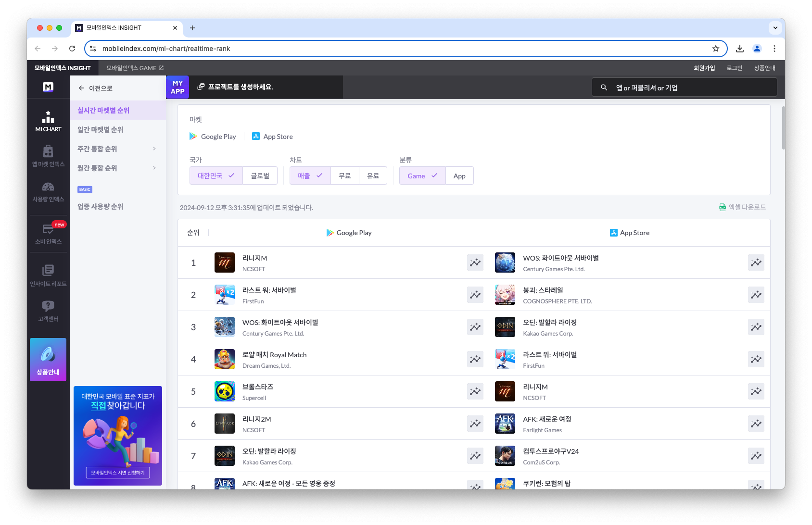Click 브롤스타즈 app thumbnail

click(225, 391)
